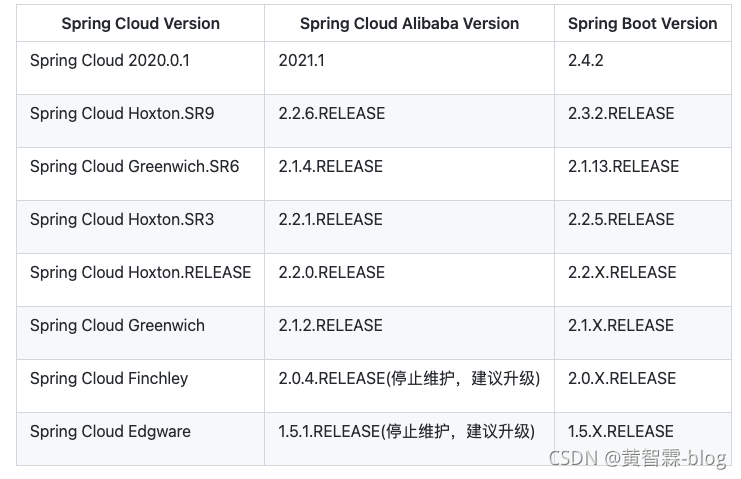Click the Spring Cloud Version column header

pos(140,23)
